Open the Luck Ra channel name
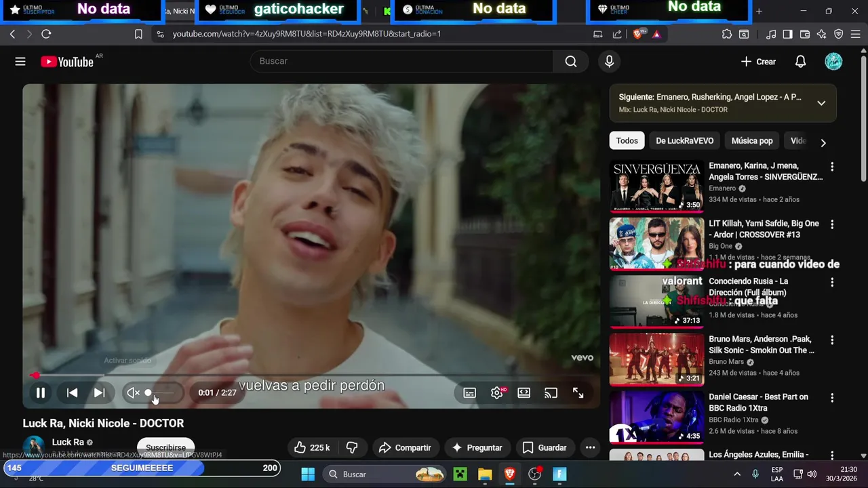Viewport: 868px width, 488px height. (68, 442)
